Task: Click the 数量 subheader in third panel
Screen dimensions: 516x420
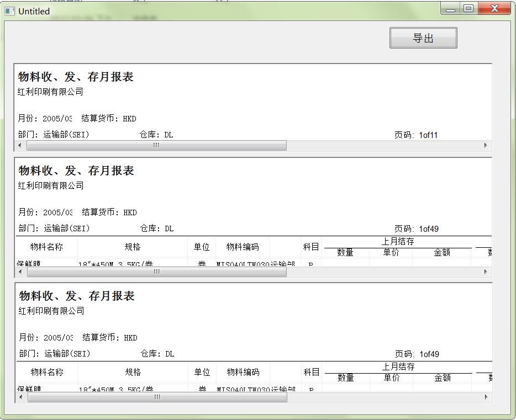Action: tap(346, 378)
